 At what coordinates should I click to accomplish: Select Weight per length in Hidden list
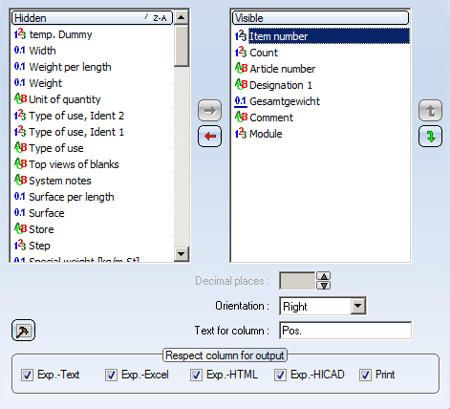click(x=70, y=67)
